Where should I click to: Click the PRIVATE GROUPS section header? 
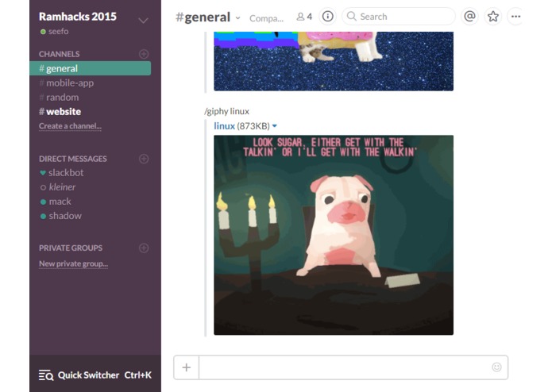point(71,248)
